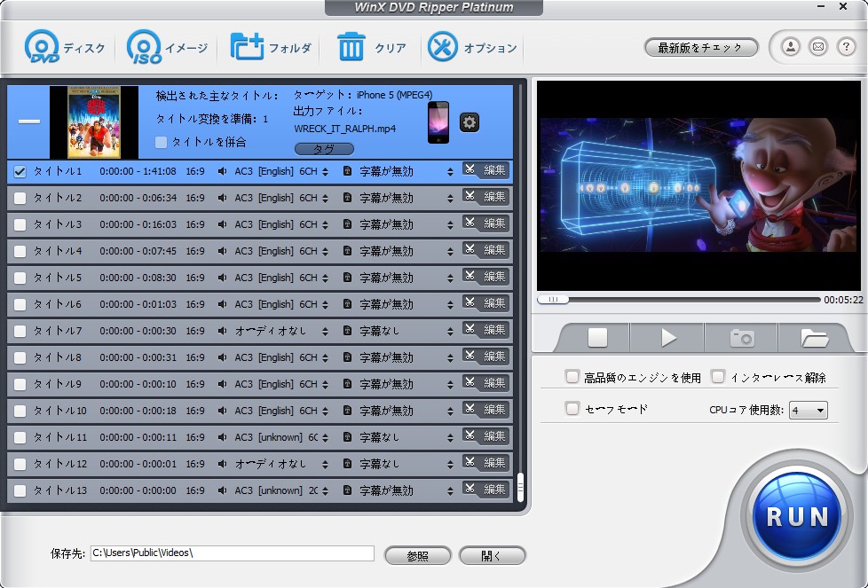
Task: Play the preview video
Action: (x=668, y=338)
